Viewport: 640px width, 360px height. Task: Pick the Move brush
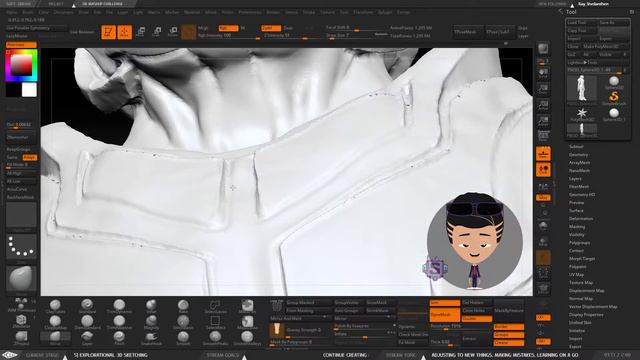click(55, 338)
